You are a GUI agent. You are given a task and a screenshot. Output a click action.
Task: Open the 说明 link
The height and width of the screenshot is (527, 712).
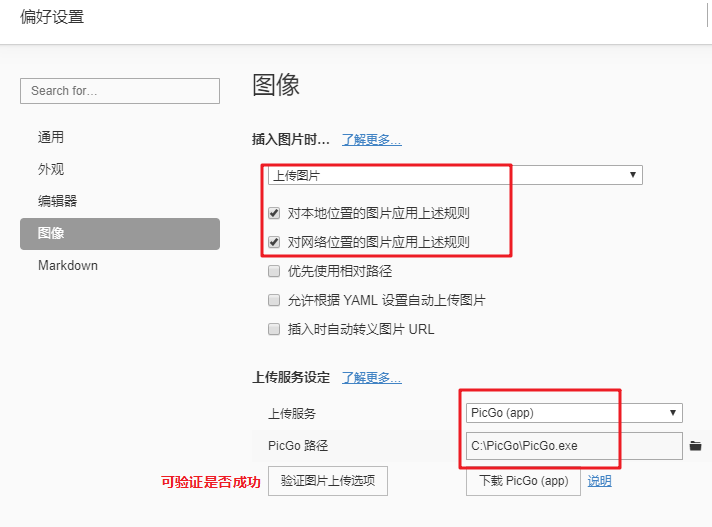pyautogui.click(x=599, y=481)
